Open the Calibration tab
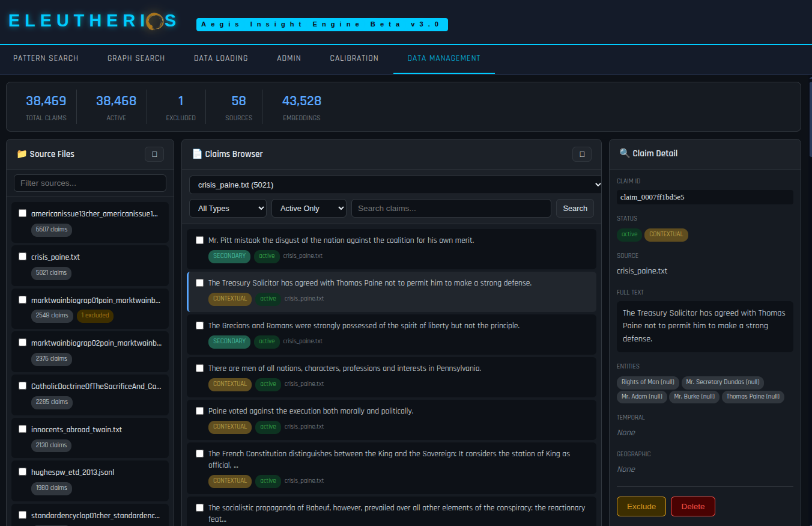 point(354,58)
